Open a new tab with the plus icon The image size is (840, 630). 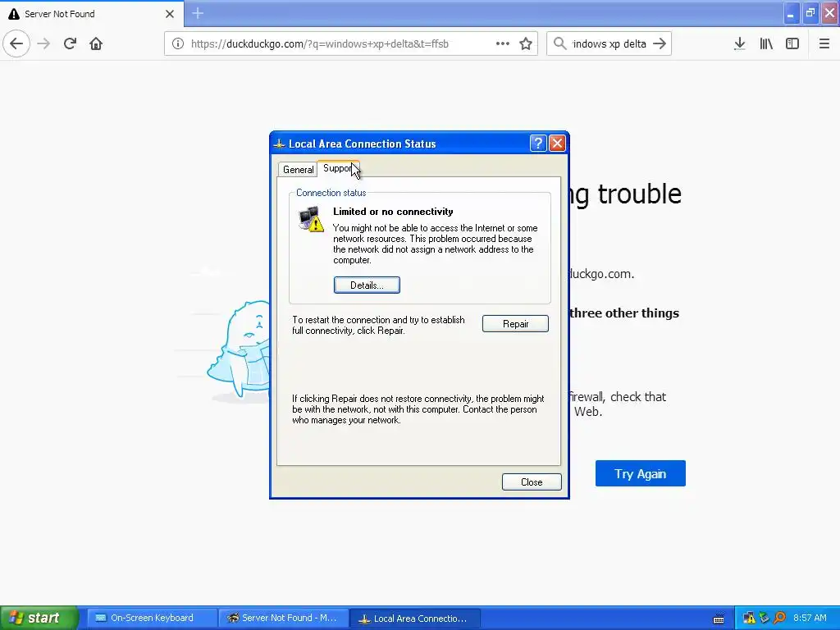click(x=198, y=13)
